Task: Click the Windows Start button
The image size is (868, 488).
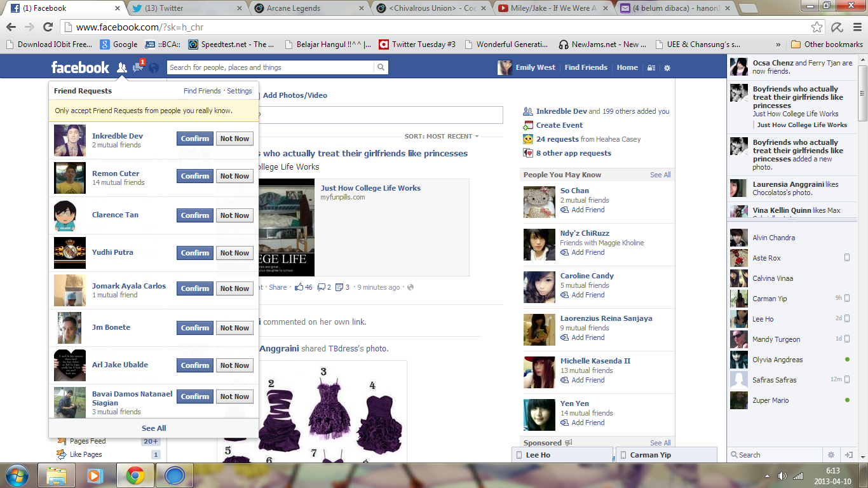Action: pos(17,475)
